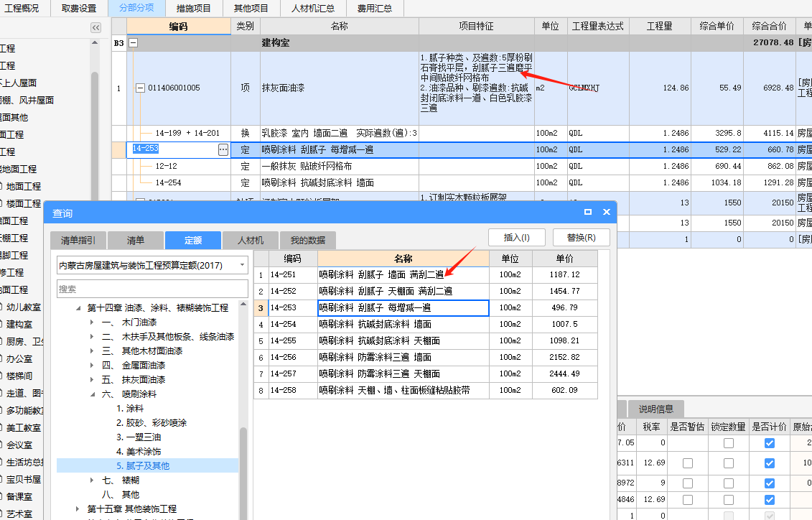Select 4. 美术涂饰 tree item
The width and height of the screenshot is (812, 520).
point(139,452)
